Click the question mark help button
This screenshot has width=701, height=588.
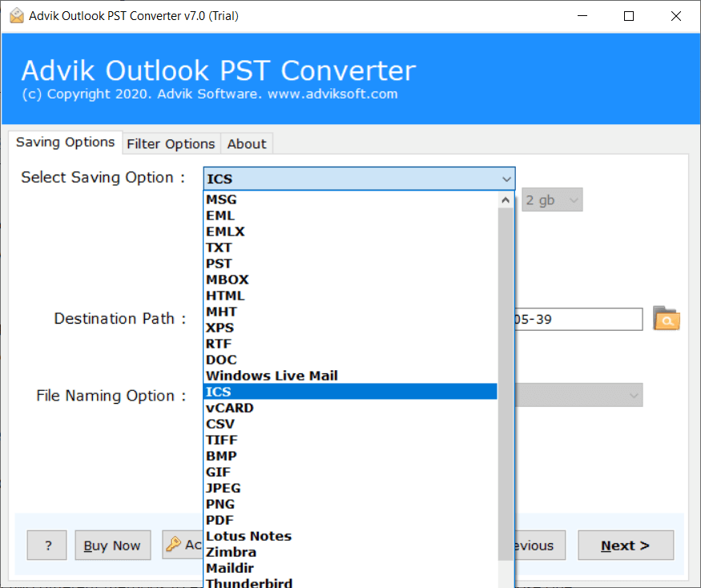[47, 545]
